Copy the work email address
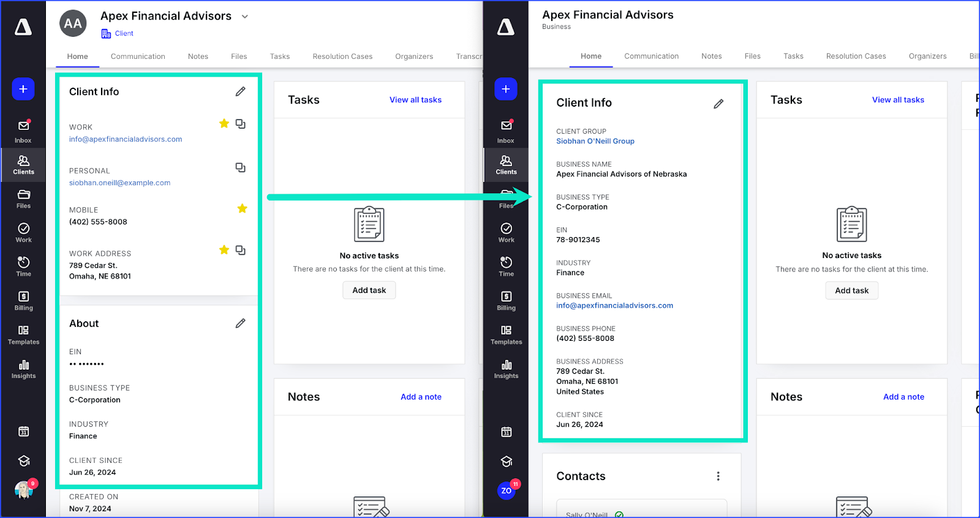 click(241, 124)
